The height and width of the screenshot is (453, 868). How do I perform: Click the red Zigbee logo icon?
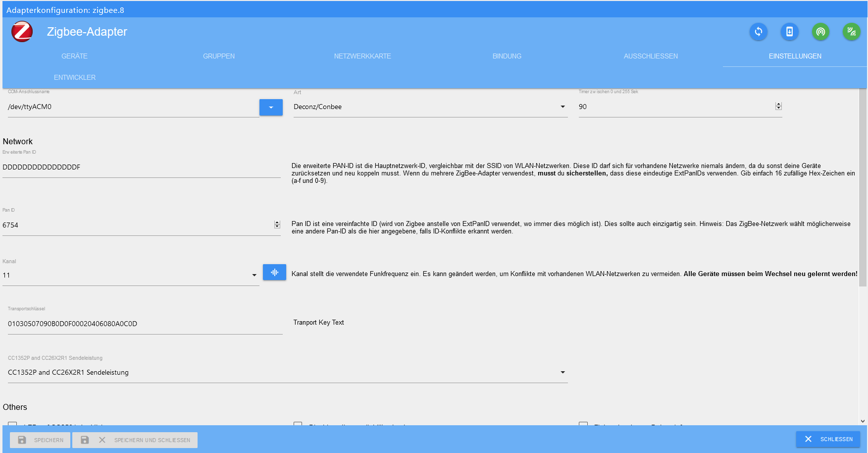click(22, 32)
